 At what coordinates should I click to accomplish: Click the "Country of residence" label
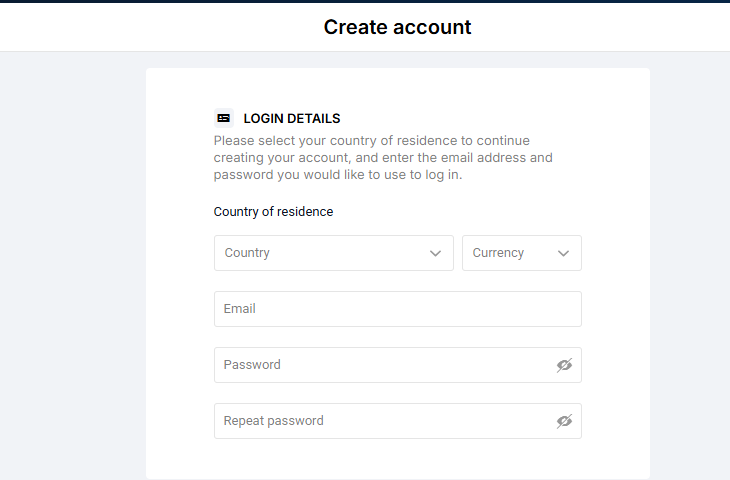273,212
